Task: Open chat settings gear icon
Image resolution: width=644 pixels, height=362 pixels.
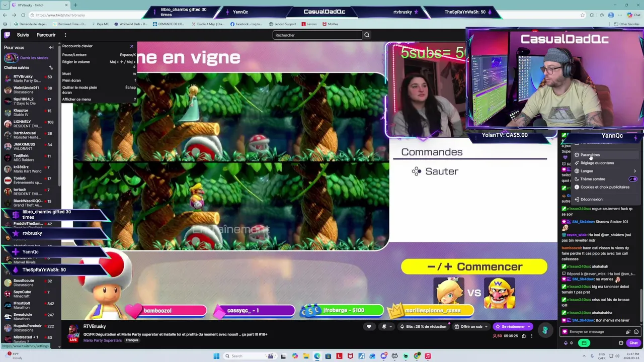Action: point(621,343)
